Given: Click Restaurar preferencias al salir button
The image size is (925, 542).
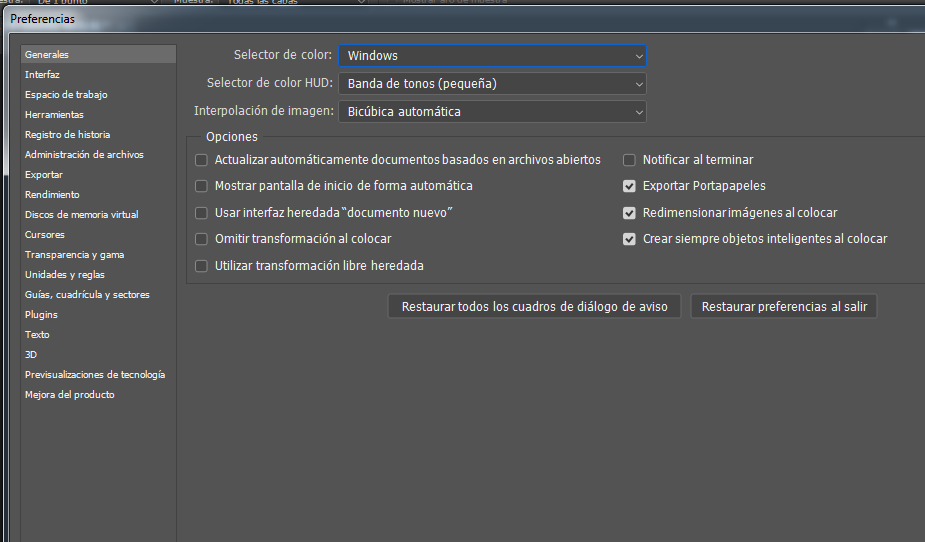Looking at the screenshot, I should 784,307.
